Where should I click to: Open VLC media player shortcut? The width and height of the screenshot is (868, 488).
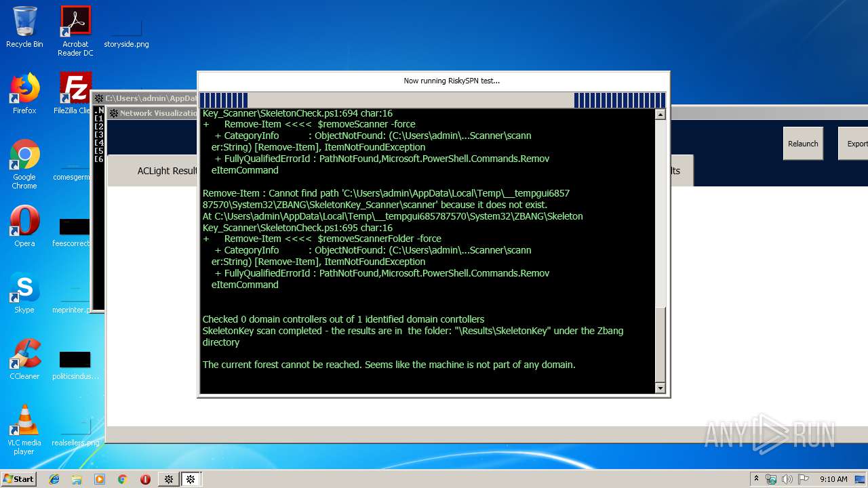24,430
